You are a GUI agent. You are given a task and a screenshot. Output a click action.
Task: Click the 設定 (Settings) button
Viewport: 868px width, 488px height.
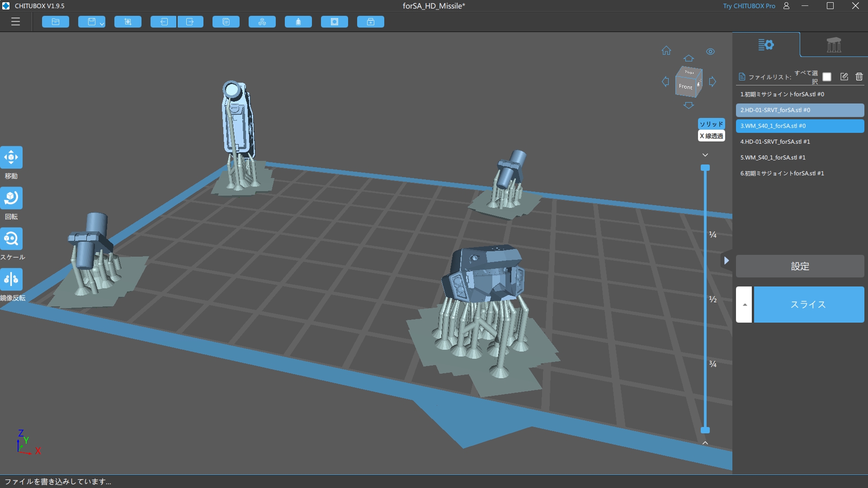point(800,266)
